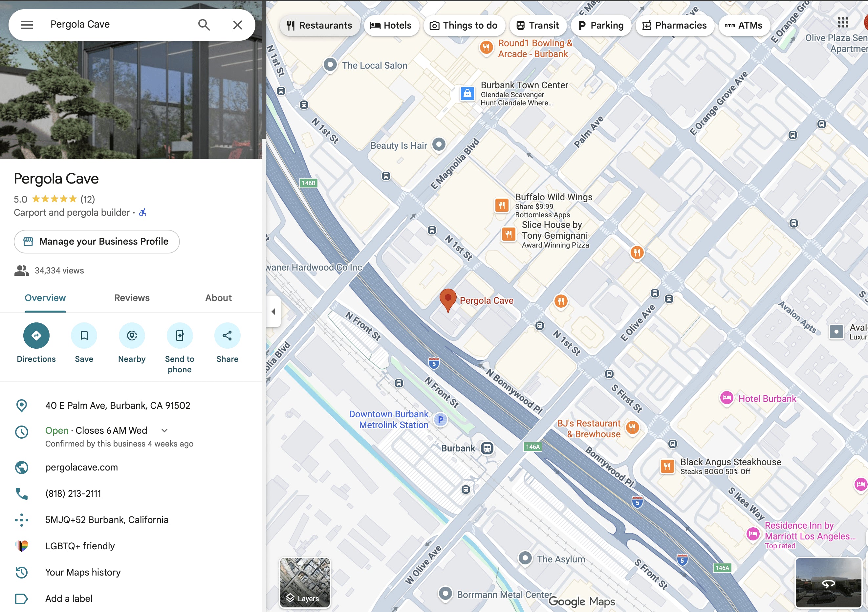Save Pergola Cave with bookmark icon
Viewport: 868px width, 612px height.
[x=84, y=335]
